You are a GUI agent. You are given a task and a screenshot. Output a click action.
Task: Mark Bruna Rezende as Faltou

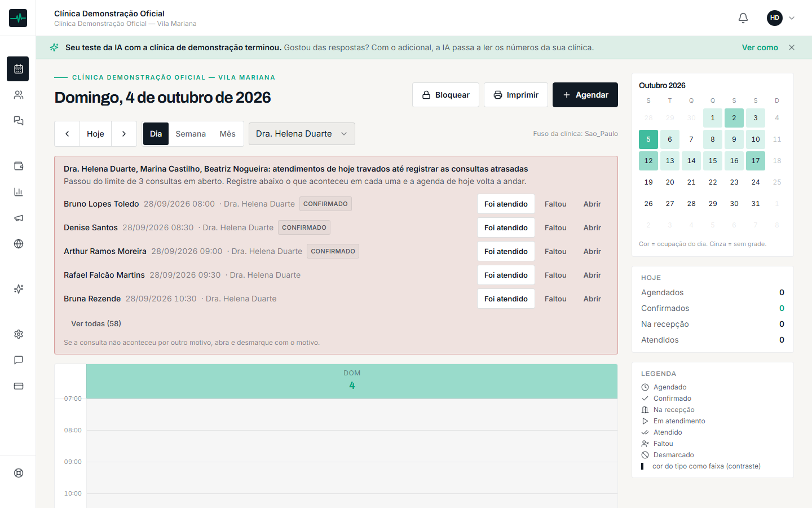(555, 299)
